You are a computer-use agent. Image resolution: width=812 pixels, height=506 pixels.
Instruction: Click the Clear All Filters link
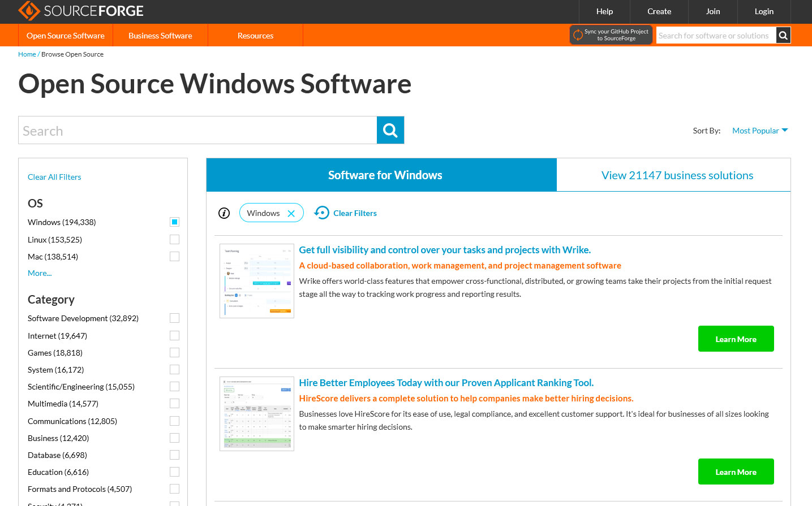tap(54, 177)
